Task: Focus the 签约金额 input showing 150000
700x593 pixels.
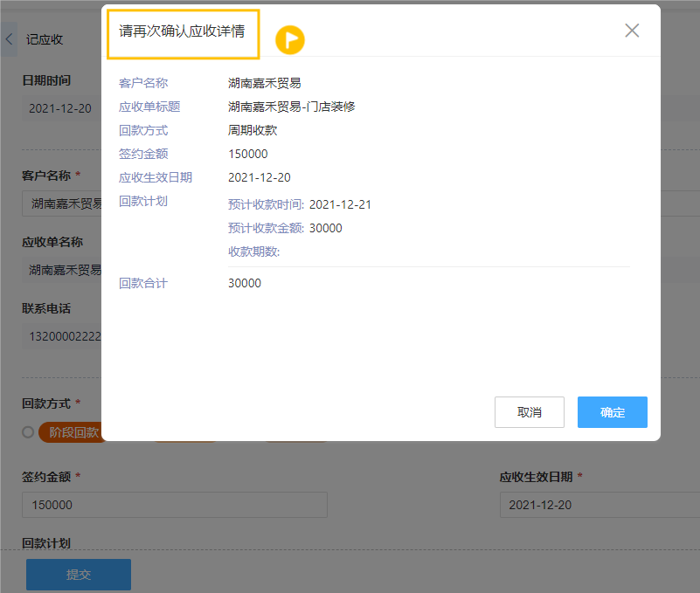Action: [175, 505]
